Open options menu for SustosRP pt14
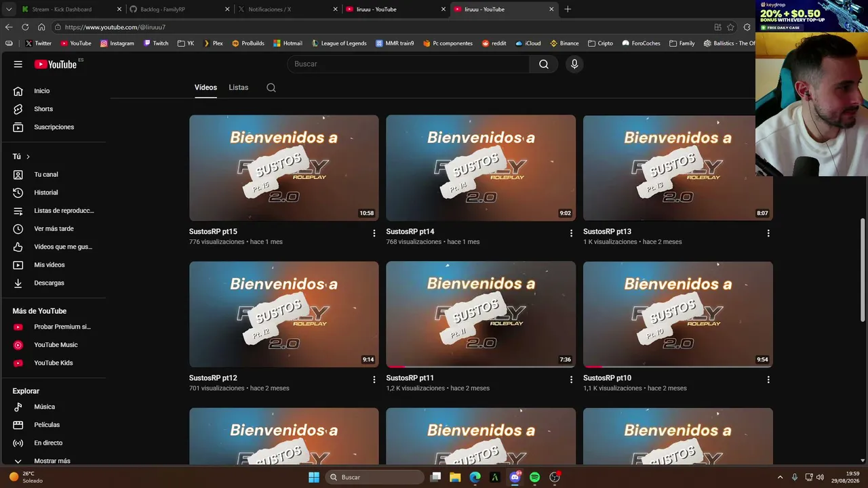868x488 pixels. pyautogui.click(x=571, y=233)
